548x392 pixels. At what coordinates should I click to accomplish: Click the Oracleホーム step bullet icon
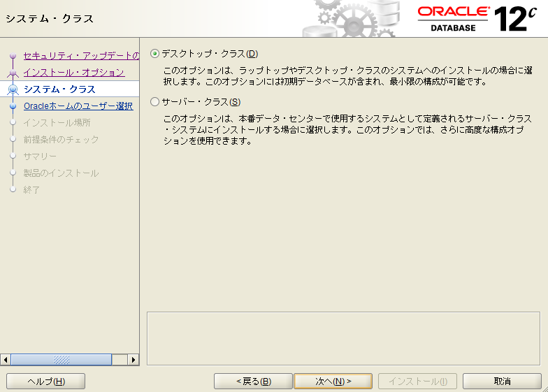click(13, 106)
